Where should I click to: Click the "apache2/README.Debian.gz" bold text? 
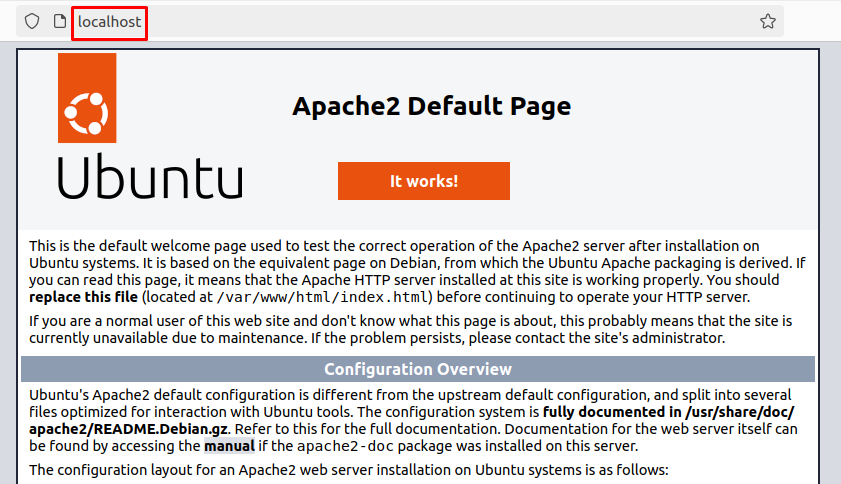[128, 429]
